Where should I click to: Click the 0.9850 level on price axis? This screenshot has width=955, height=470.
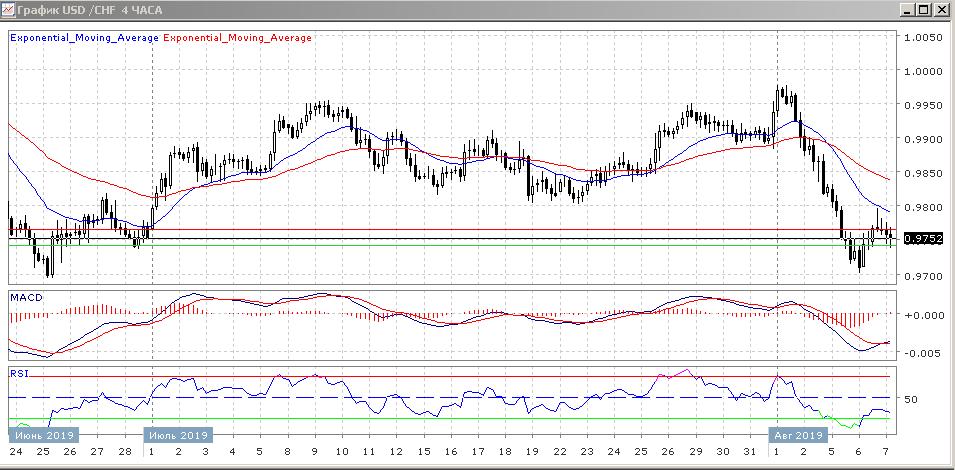pos(923,174)
